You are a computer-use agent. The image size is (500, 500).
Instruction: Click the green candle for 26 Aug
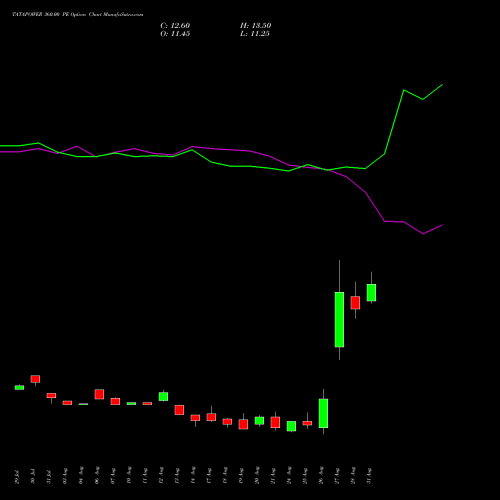point(323,413)
